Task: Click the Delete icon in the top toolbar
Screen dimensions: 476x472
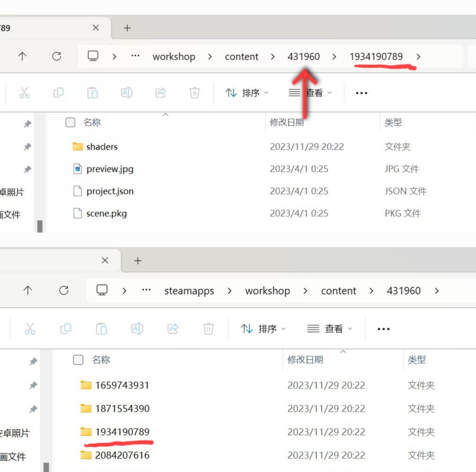Action: click(x=194, y=93)
